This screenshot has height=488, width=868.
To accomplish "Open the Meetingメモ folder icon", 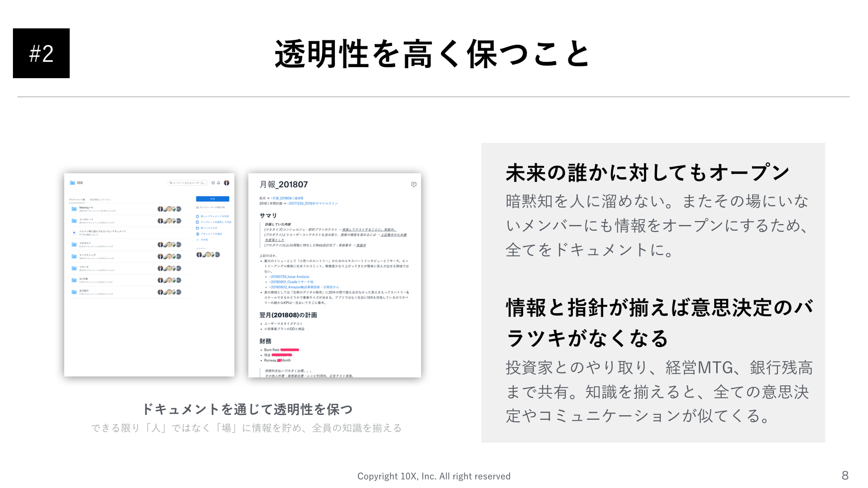I will [74, 209].
